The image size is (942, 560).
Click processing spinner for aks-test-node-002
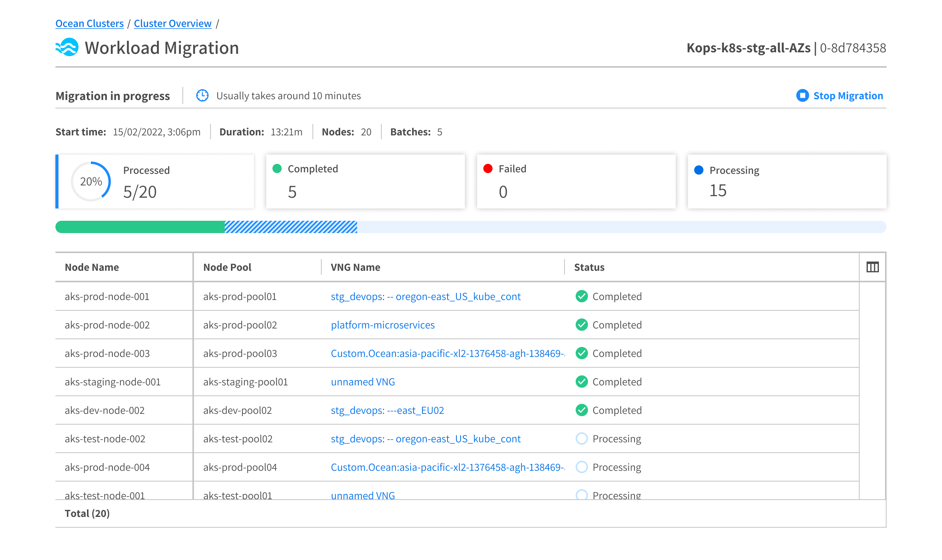pos(581,438)
